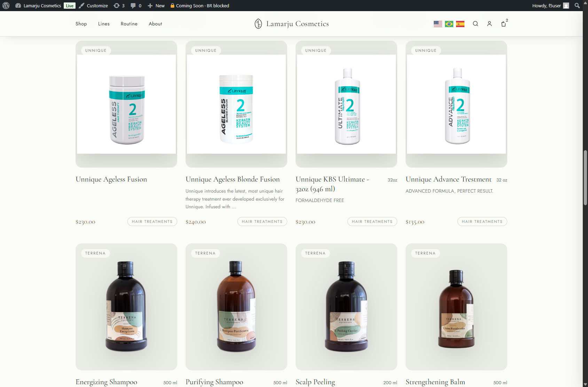The height and width of the screenshot is (387, 588).
Task: Add New content from admin bar
Action: [x=156, y=6]
